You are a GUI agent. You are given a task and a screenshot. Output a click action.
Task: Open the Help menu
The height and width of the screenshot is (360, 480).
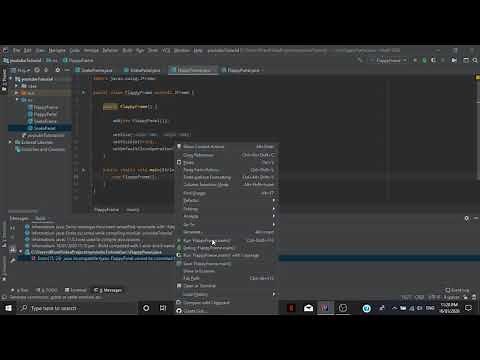pos(198,50)
